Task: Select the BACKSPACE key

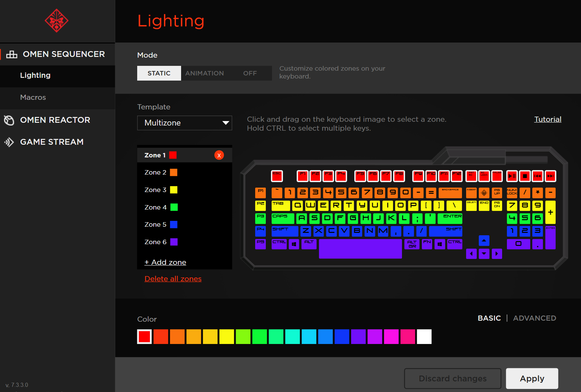Action: 450,193
